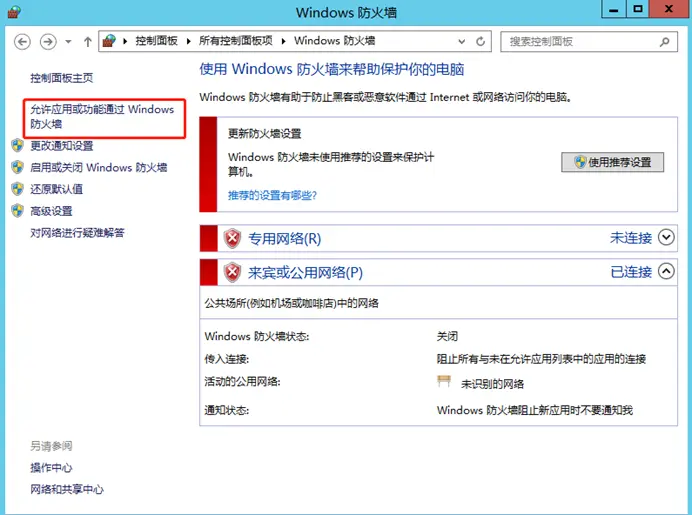Click shield icon beside 更改通知设置
The height and width of the screenshot is (515, 692).
[18, 146]
